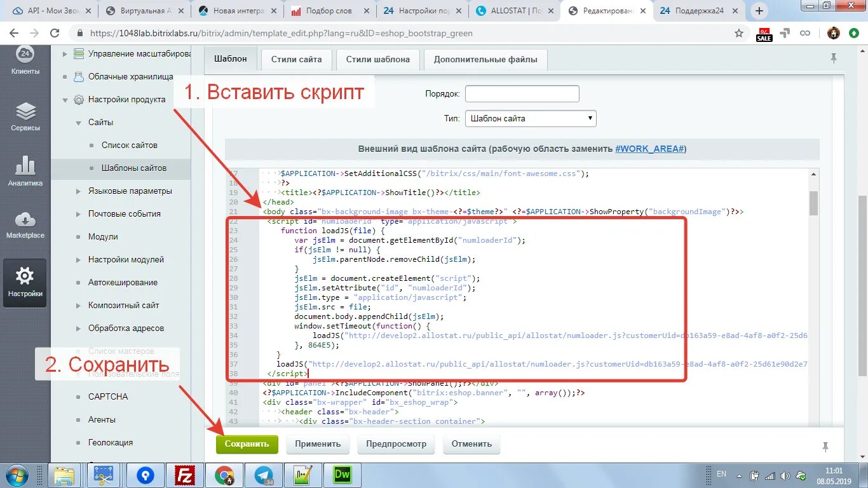Switch to the Шаблон tab
Viewport: 868px width, 488px height.
tap(231, 59)
